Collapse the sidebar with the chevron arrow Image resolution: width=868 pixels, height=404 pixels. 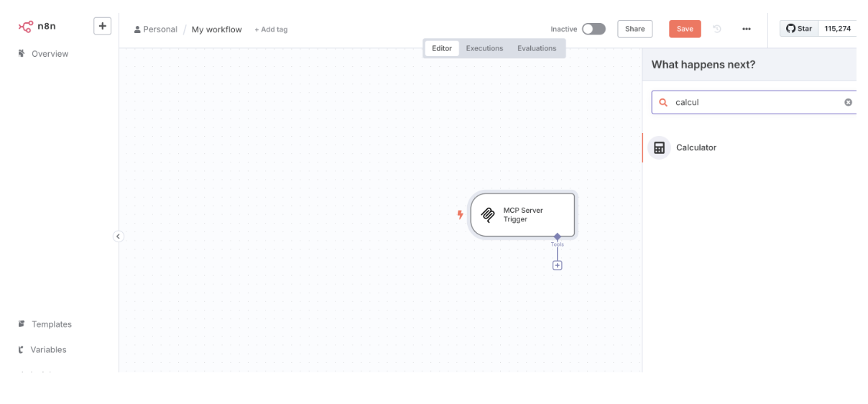[x=119, y=237]
